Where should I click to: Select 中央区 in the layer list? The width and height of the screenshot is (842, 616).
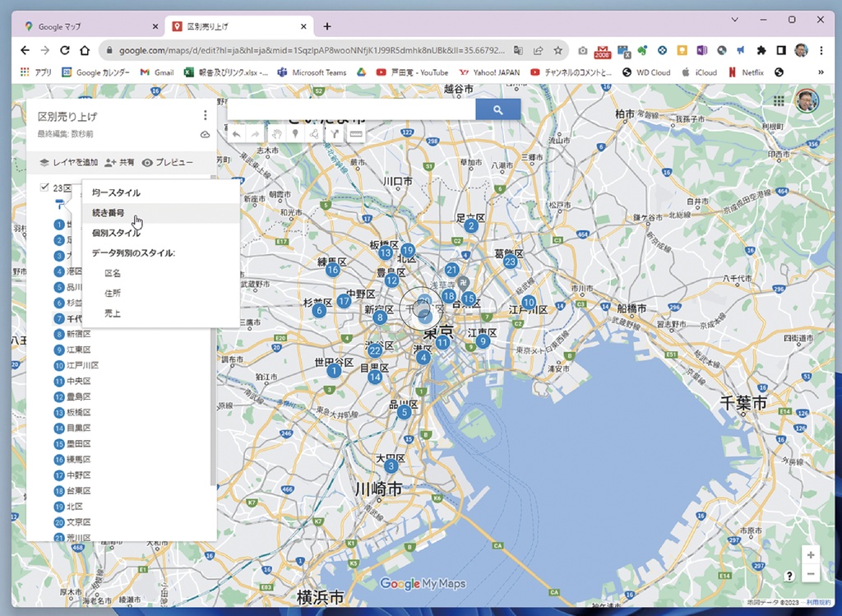(79, 381)
